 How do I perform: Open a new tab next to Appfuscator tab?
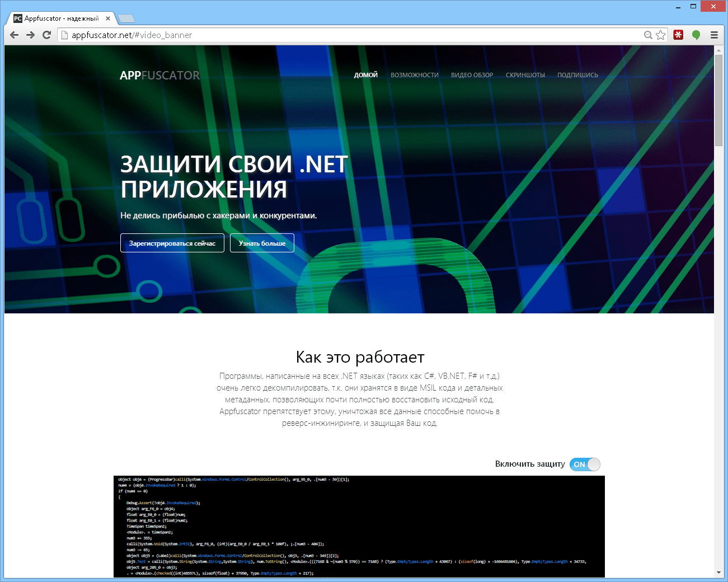(126, 18)
